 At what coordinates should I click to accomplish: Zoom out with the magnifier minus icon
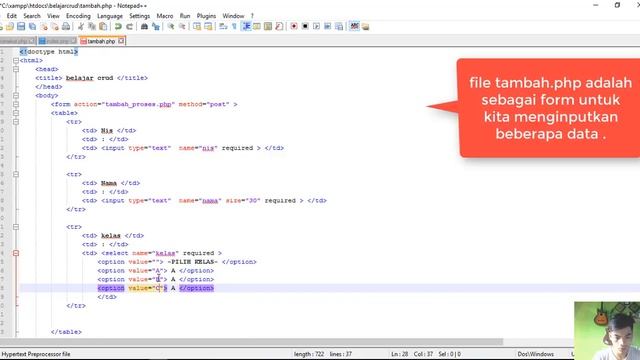pyautogui.click(x=182, y=27)
